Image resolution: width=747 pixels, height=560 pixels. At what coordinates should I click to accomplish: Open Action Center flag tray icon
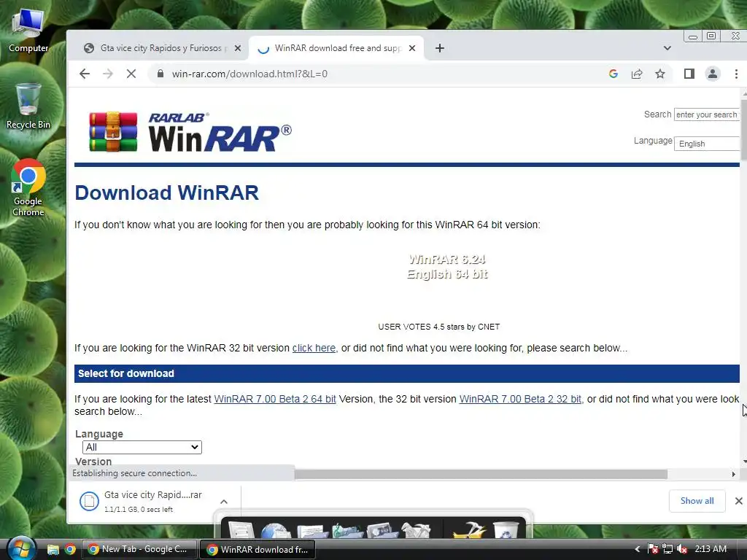coord(653,549)
